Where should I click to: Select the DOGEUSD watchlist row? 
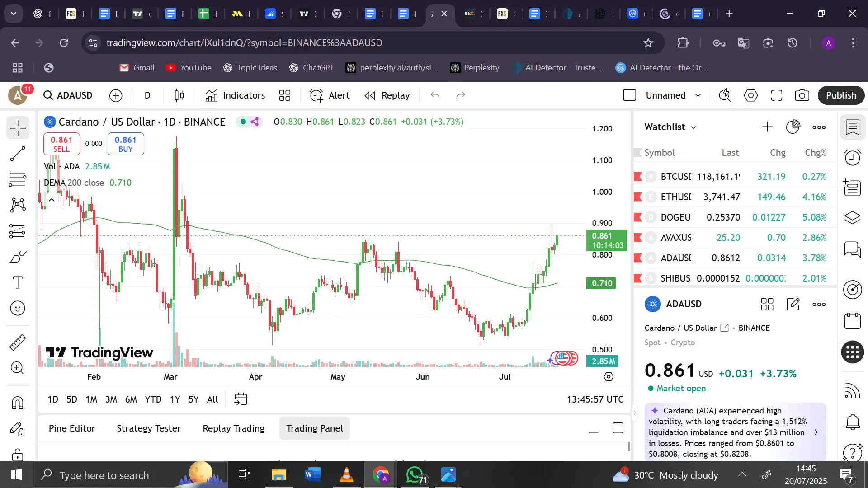(x=735, y=217)
